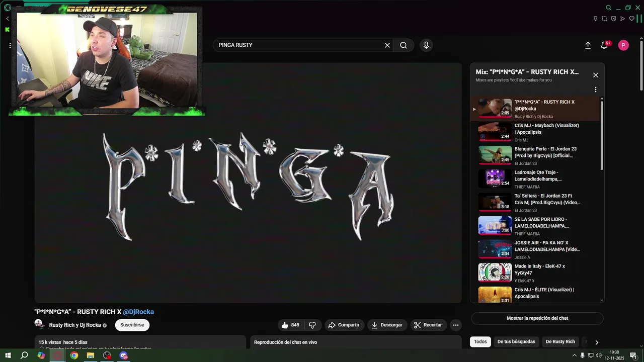
Task: Open the upload/create video icon
Action: (588, 45)
